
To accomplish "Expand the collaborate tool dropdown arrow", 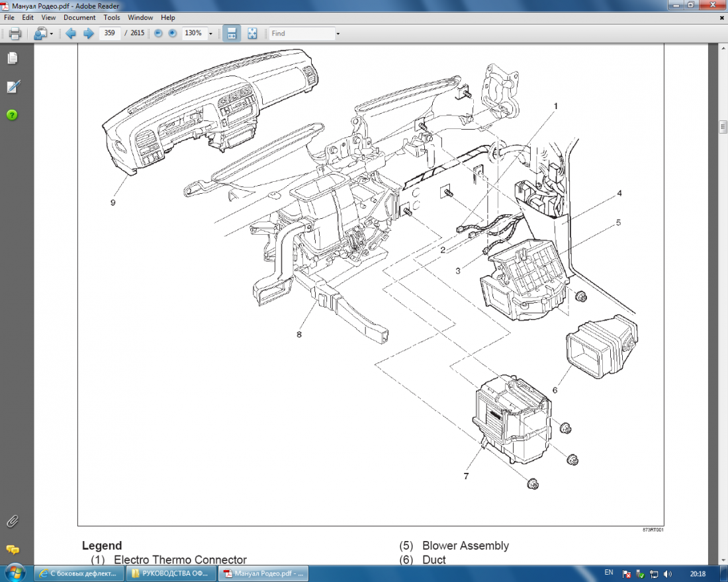I will pyautogui.click(x=52, y=34).
